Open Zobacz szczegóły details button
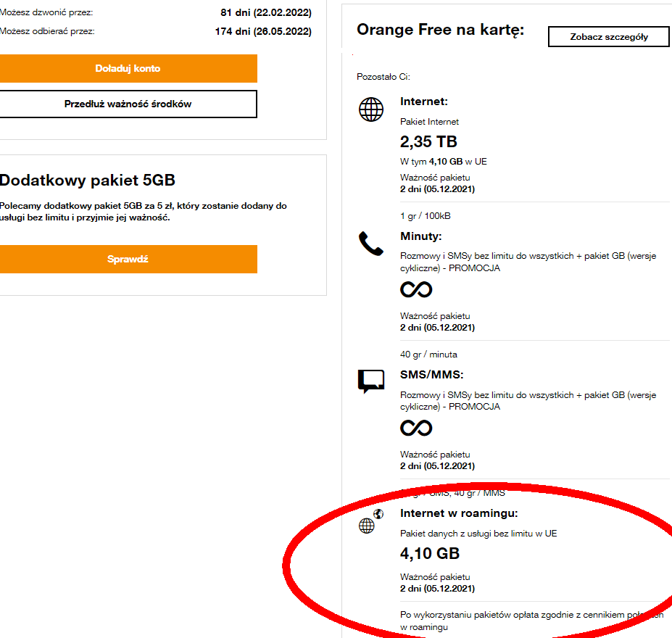Screen dimensions: 672x638 point(609,37)
